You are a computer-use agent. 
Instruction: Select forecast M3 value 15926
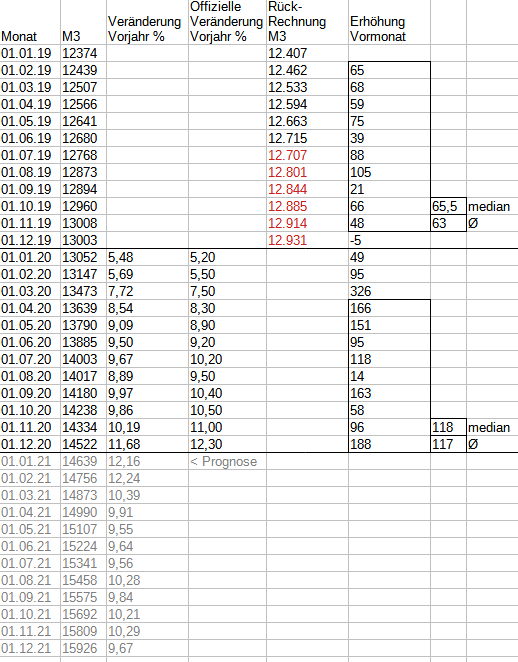pyautogui.click(x=83, y=648)
